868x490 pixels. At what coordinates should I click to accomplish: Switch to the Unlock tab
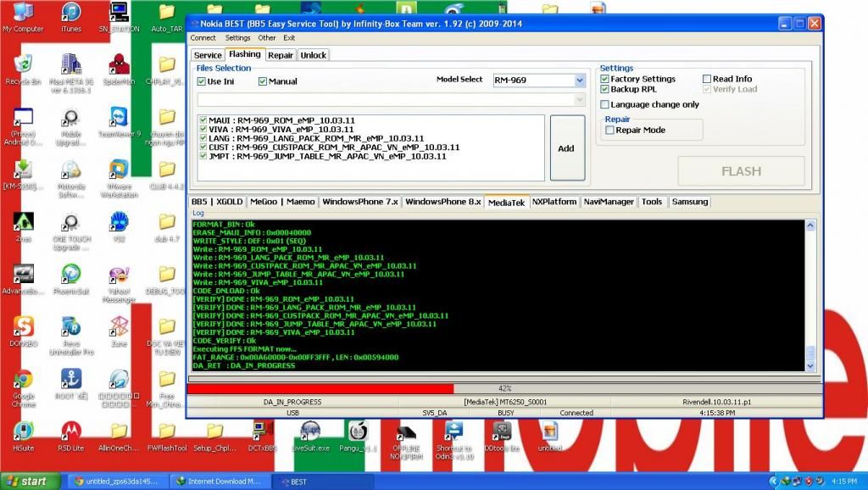click(x=314, y=55)
